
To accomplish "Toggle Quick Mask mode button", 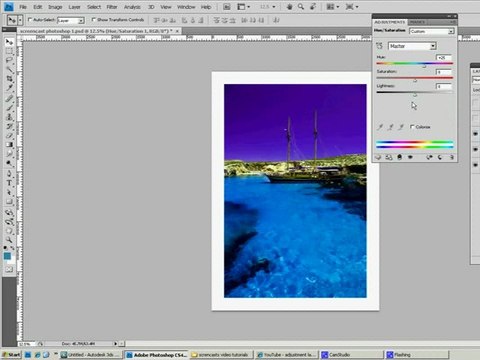I will pos(9,269).
